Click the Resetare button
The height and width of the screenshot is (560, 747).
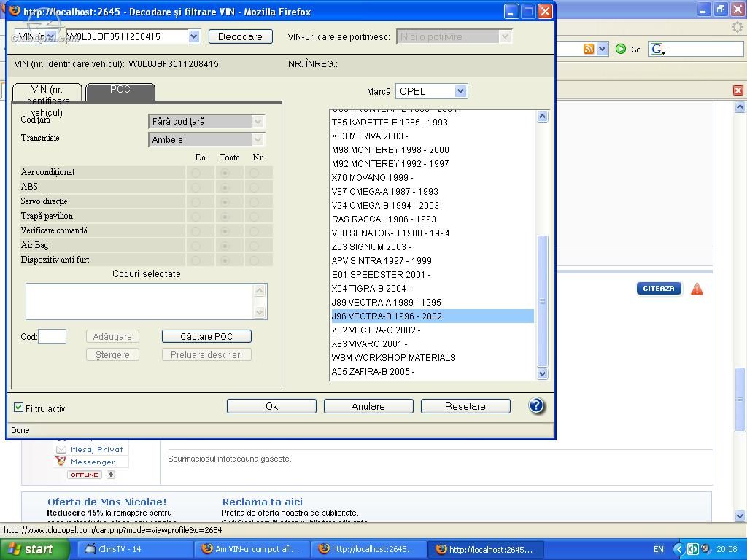pos(465,406)
